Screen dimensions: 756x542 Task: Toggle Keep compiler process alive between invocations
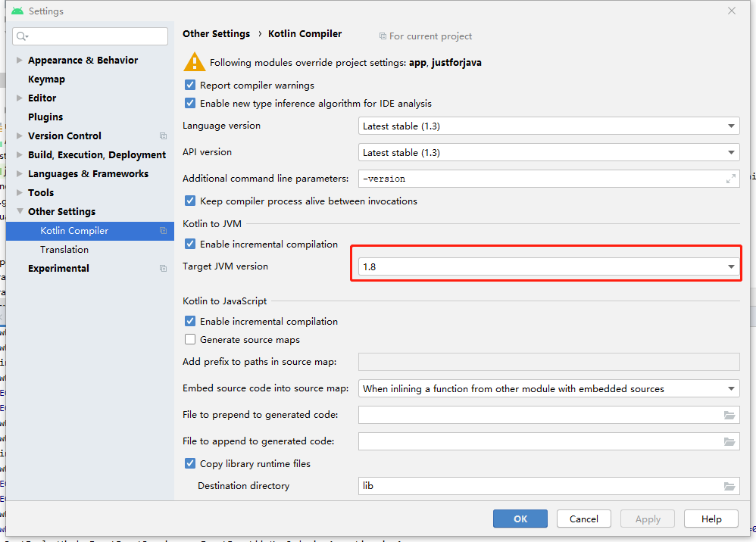pos(190,201)
